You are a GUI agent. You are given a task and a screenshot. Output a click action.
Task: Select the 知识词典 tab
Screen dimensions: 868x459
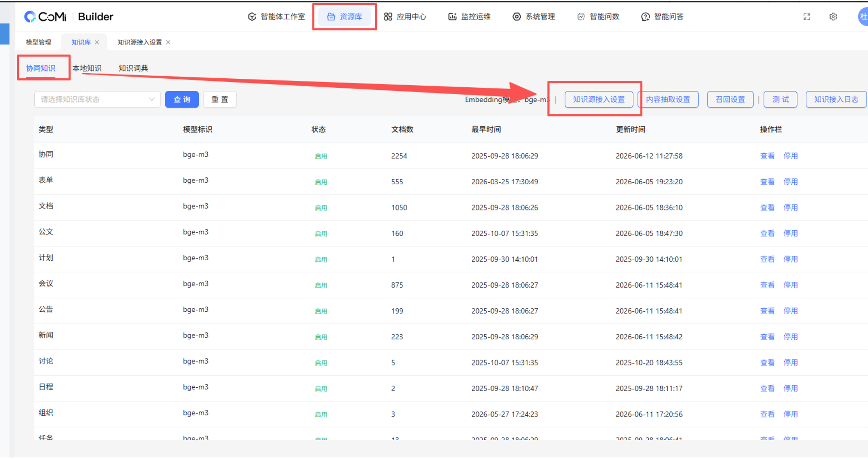[133, 68]
